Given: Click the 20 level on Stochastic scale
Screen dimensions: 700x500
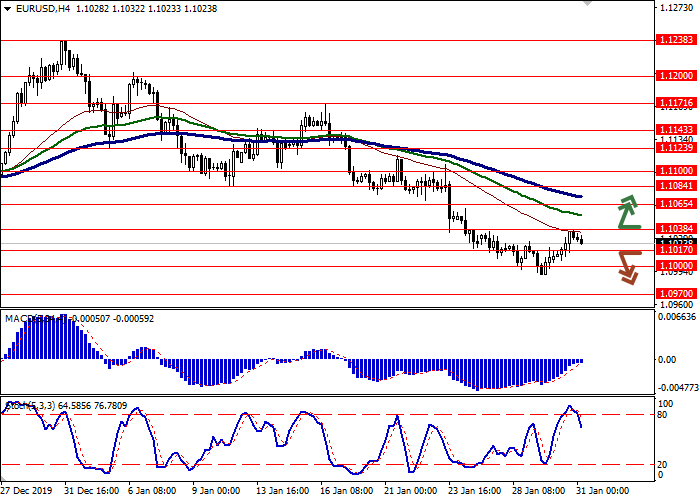Looking at the screenshot, I should coord(660,464).
